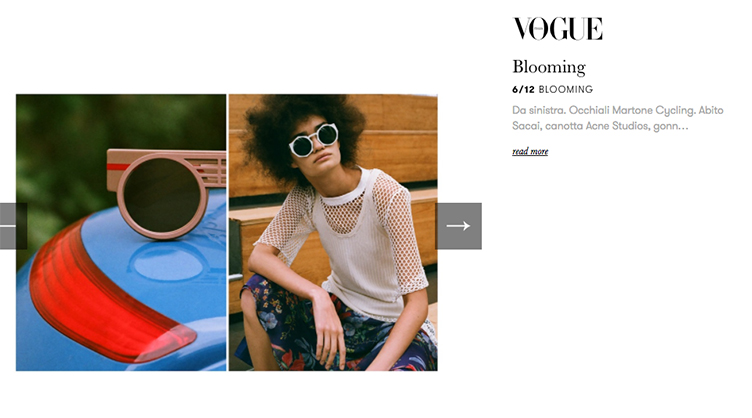Open the right photo of the model
This screenshot has width=752, height=418.
[333, 232]
